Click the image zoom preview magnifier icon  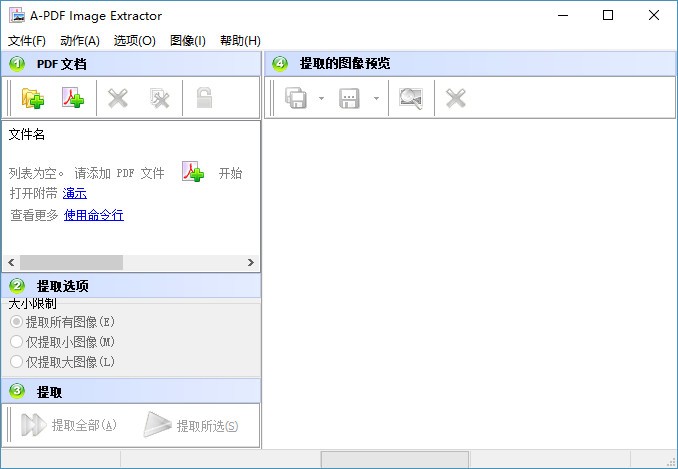click(411, 98)
